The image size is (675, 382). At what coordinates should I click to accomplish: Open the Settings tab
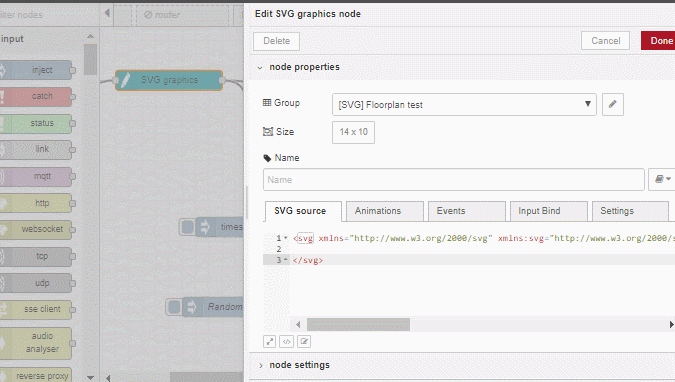click(630, 211)
